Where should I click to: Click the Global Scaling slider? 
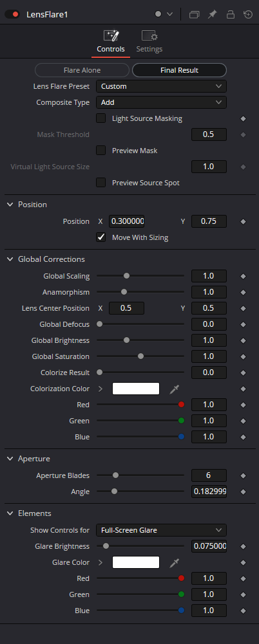(140, 275)
